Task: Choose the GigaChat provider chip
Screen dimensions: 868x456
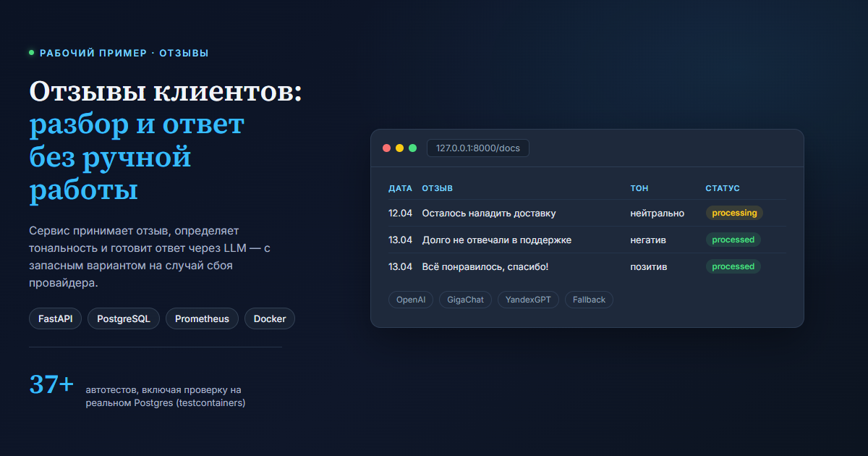Action: click(x=465, y=300)
